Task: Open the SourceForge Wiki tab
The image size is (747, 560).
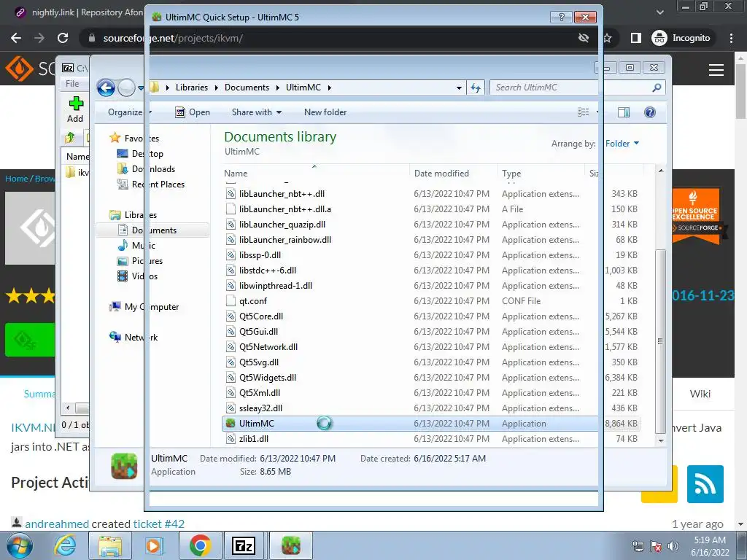Action: pyautogui.click(x=700, y=394)
